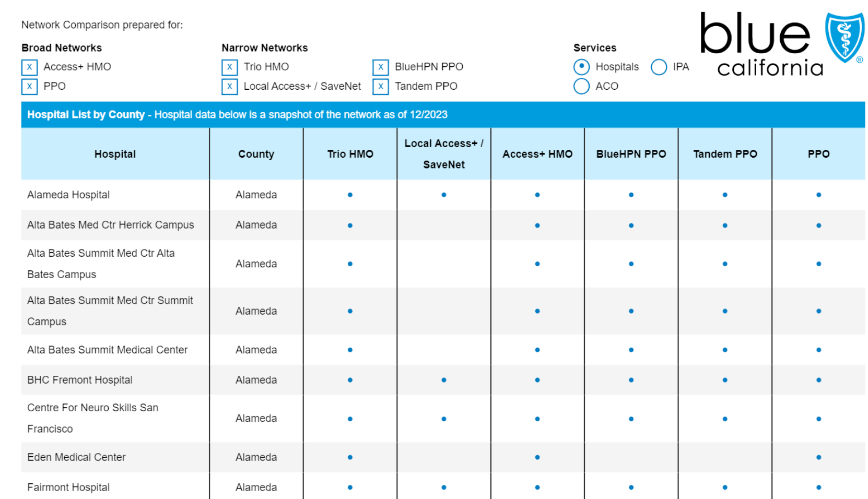
Task: Click the Alameda county cell for Eden Medical Center
Action: click(x=256, y=457)
